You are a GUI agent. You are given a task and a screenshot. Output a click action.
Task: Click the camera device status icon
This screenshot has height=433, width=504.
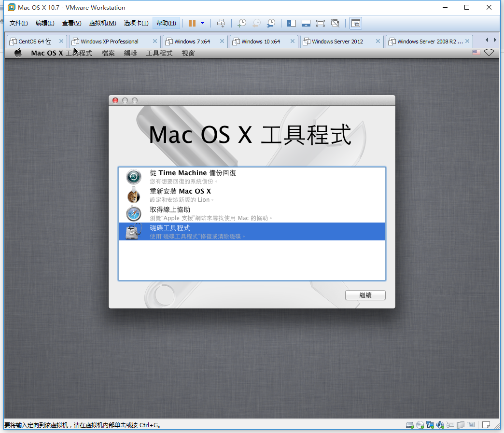(x=471, y=425)
